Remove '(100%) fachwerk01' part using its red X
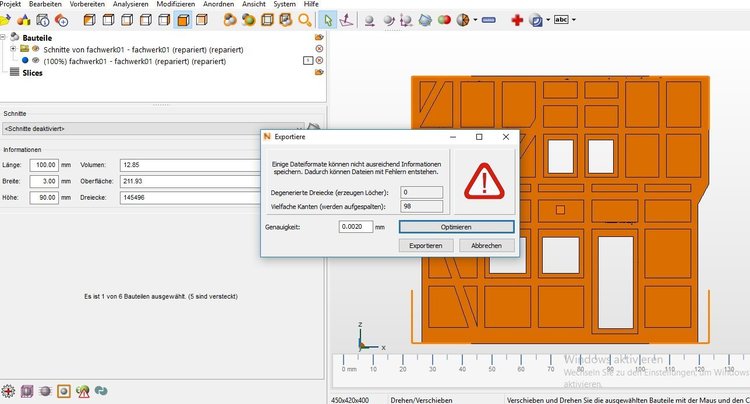 [319, 61]
